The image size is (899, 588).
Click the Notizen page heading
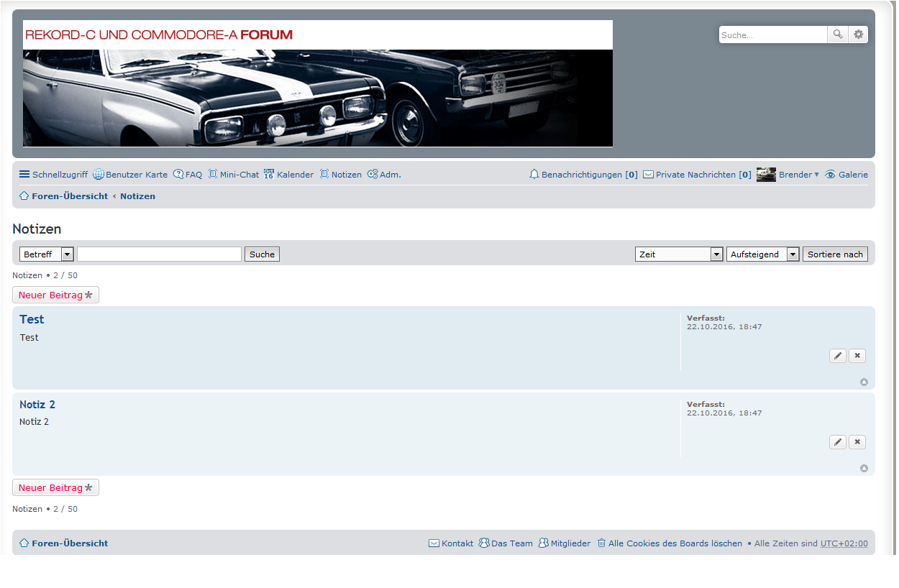pyautogui.click(x=37, y=229)
